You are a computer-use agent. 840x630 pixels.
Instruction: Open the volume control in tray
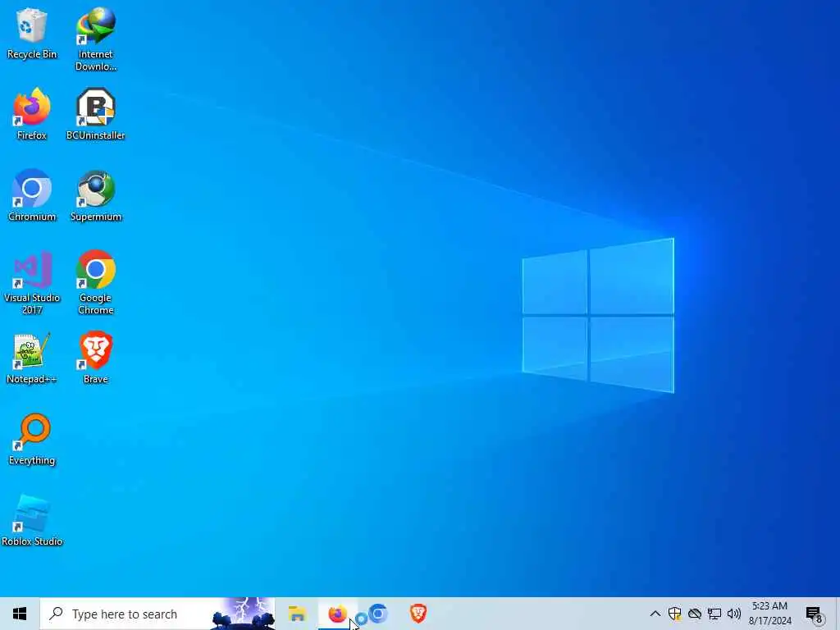pos(734,614)
